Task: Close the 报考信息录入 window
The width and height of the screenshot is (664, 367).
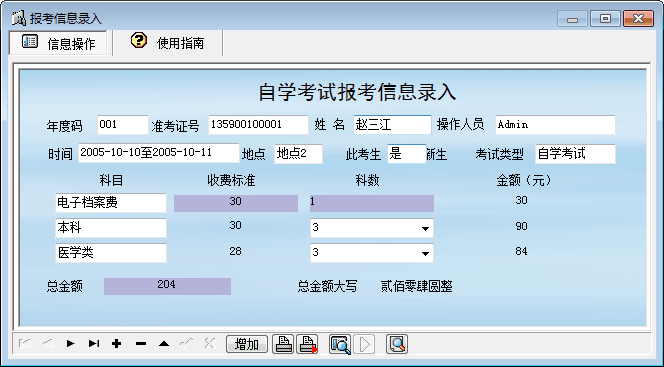Action: coord(638,19)
